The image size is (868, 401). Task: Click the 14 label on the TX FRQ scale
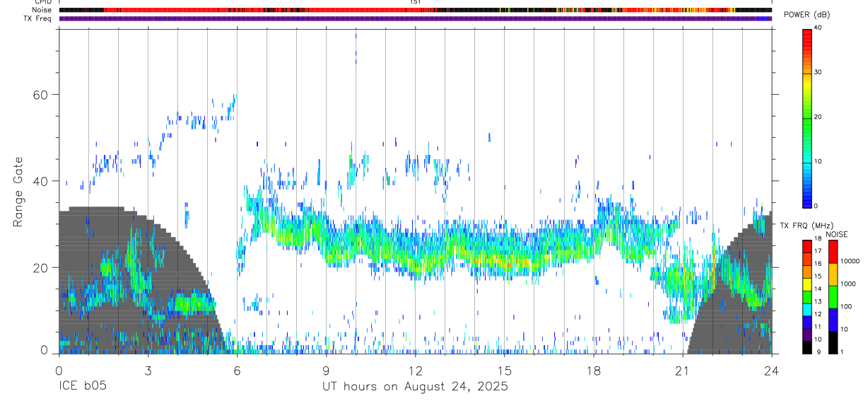coord(817,289)
